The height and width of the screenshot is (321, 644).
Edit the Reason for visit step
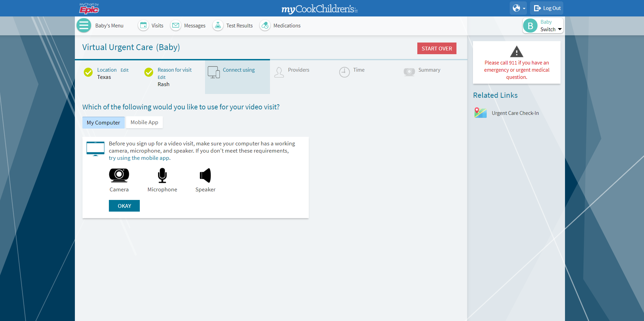tap(161, 78)
